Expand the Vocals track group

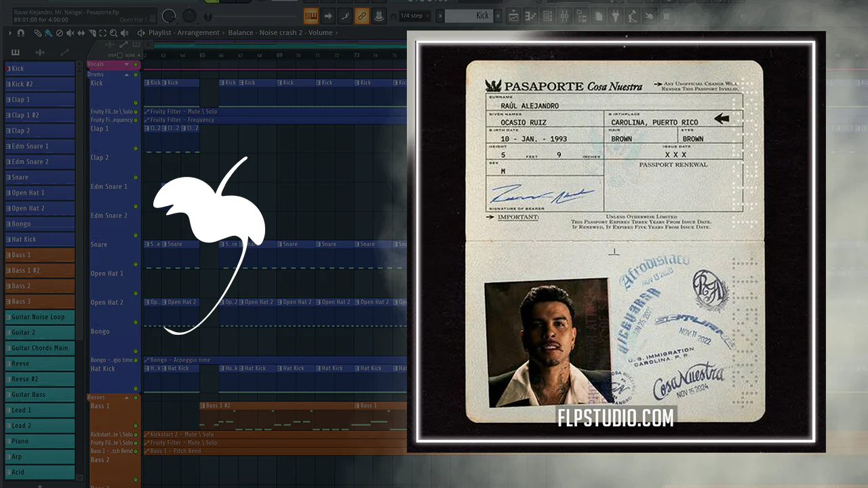pyautogui.click(x=127, y=64)
